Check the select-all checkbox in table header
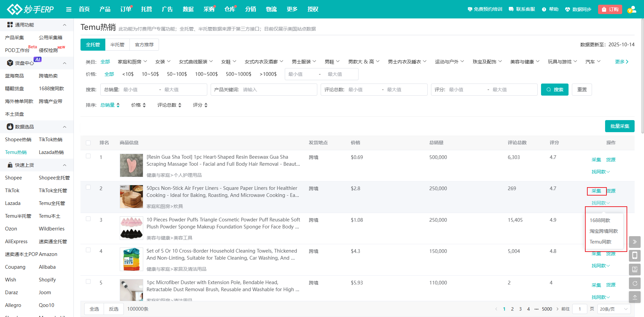 [88, 143]
